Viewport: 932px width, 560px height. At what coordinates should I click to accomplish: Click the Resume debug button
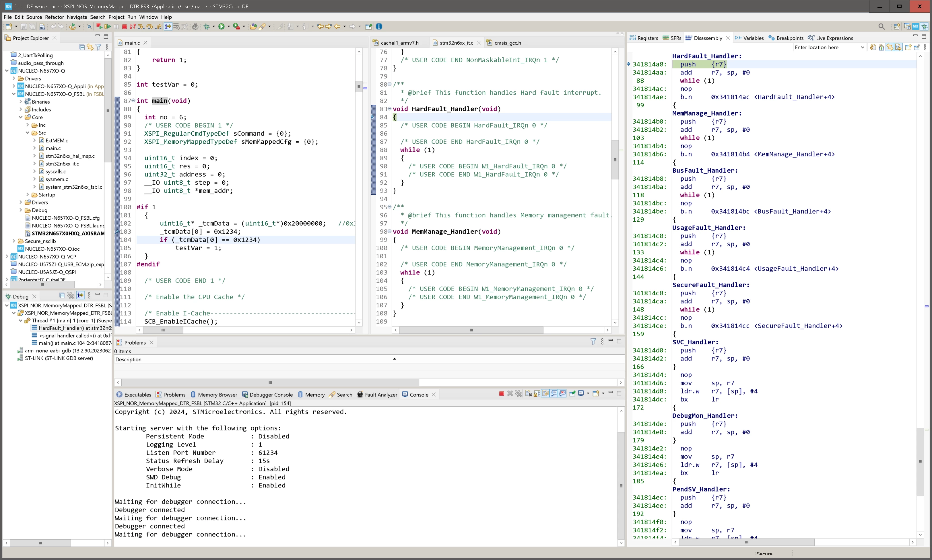pyautogui.click(x=108, y=26)
